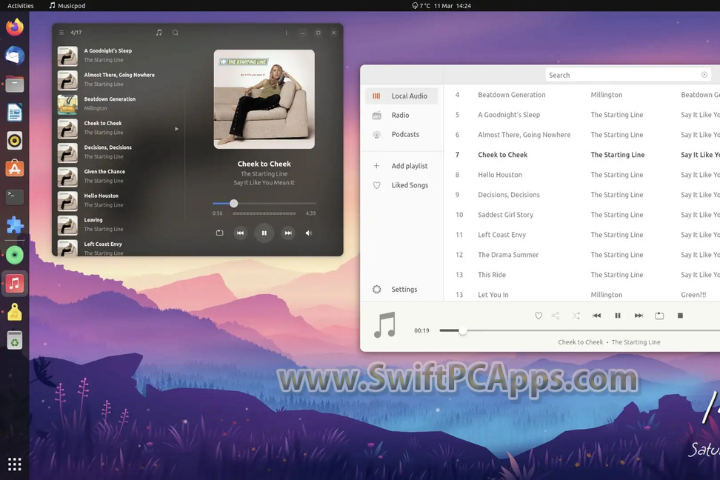The height and width of the screenshot is (480, 720).
Task: Click the volume speaker icon in dark player
Action: pos(309,233)
